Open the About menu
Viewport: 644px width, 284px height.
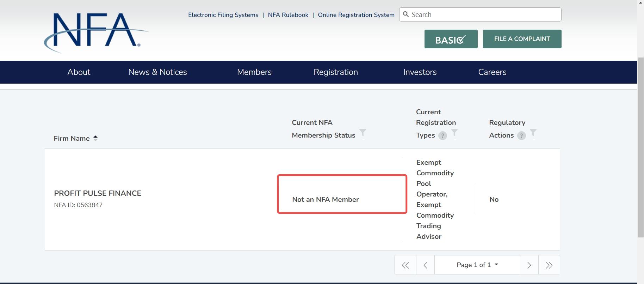click(79, 72)
